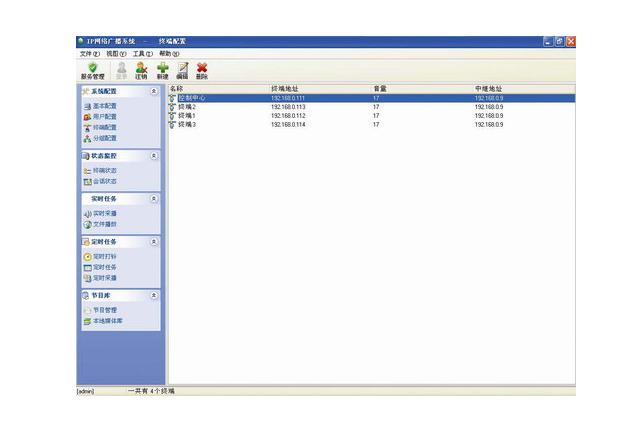Open 服务管理 from the toolbar

click(92, 71)
